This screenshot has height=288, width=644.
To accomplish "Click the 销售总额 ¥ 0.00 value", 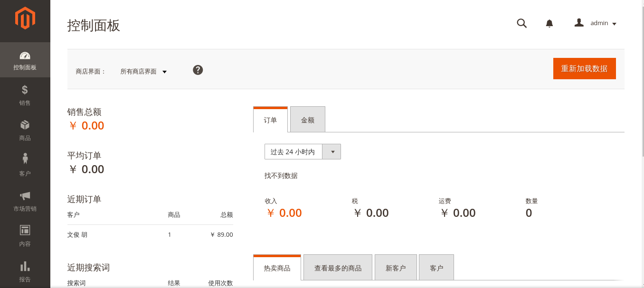I will click(86, 126).
